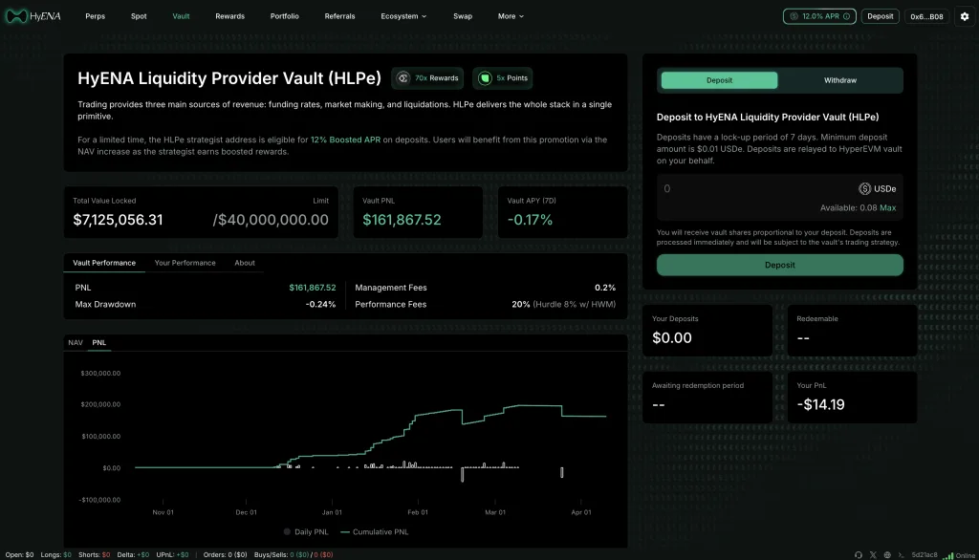Screen dimensions: 979x560
Task: Click Max to fill available balance
Action: click(x=888, y=208)
